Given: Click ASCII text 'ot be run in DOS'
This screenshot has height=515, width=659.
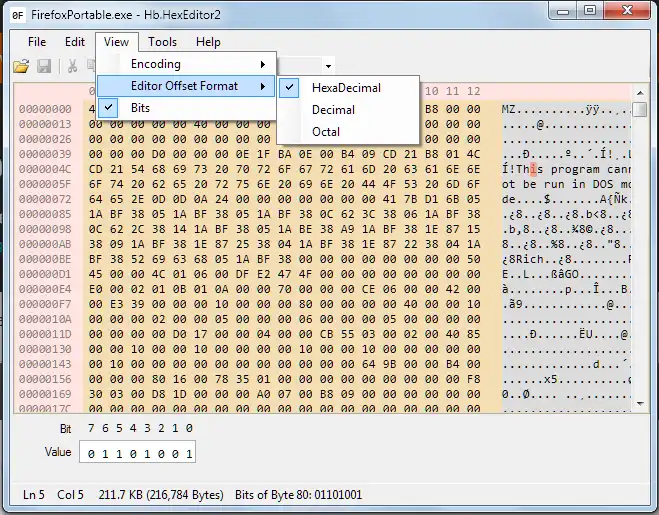Looking at the screenshot, I should click(557, 184).
